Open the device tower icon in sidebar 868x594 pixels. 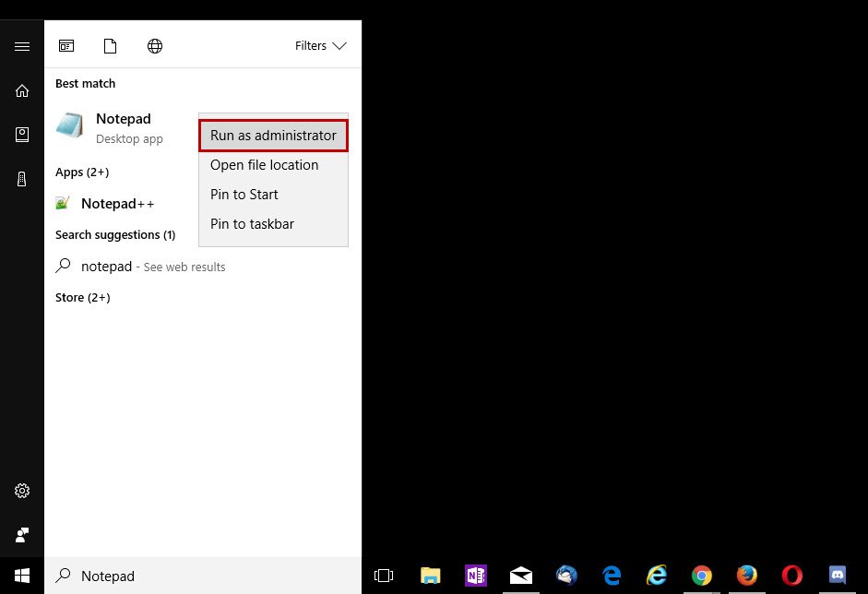(22, 179)
